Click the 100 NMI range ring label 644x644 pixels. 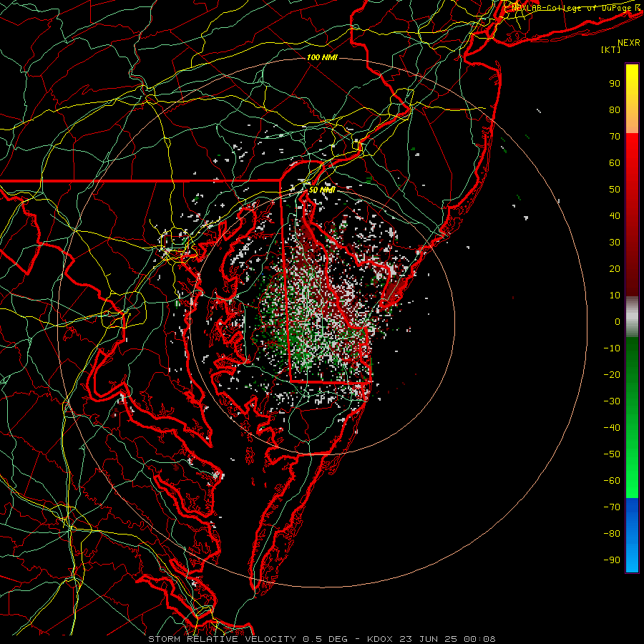(x=322, y=57)
